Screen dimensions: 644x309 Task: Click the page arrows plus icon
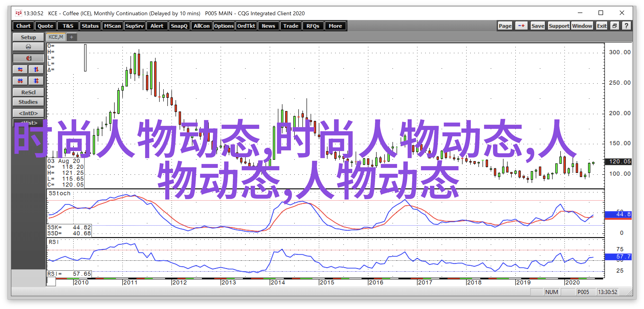pyautogui.click(x=521, y=26)
